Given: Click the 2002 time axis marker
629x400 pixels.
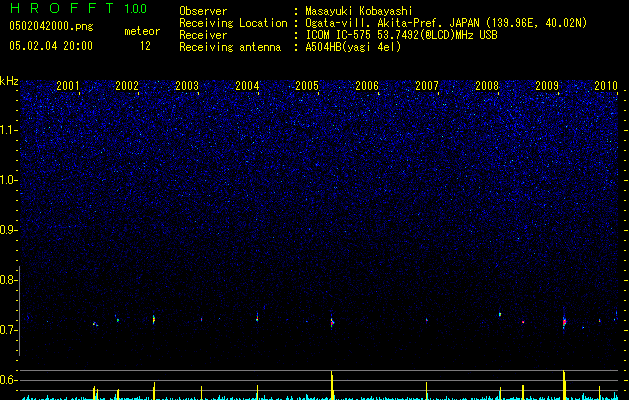Looking at the screenshot, I should [127, 85].
